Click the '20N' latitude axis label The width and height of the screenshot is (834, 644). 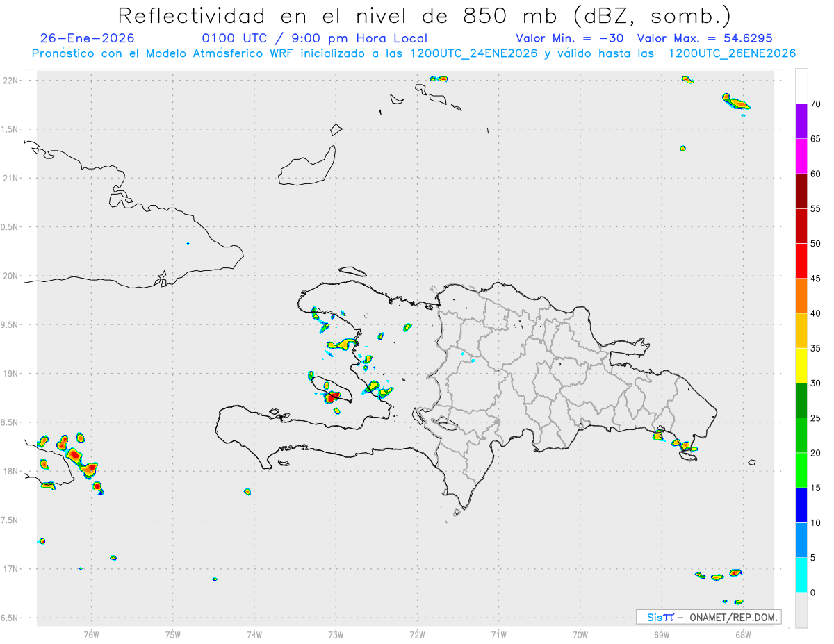[12, 276]
